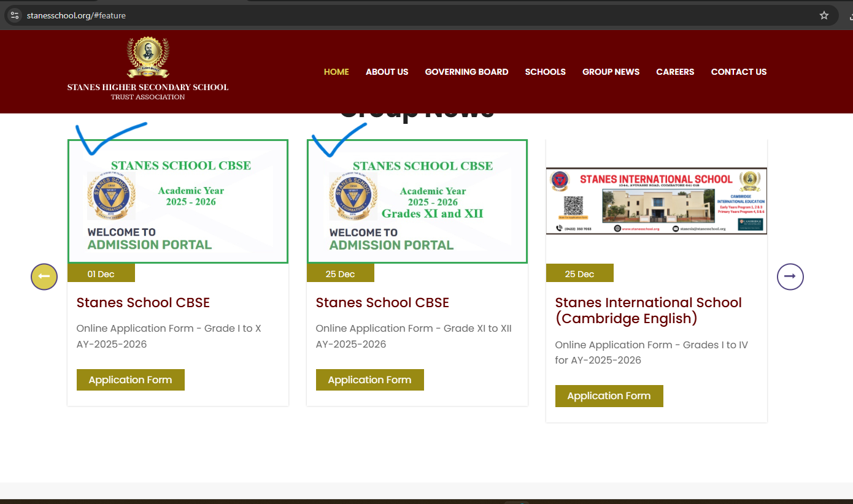Bookmark this page with the star icon
The image size is (853, 504).
(x=824, y=15)
